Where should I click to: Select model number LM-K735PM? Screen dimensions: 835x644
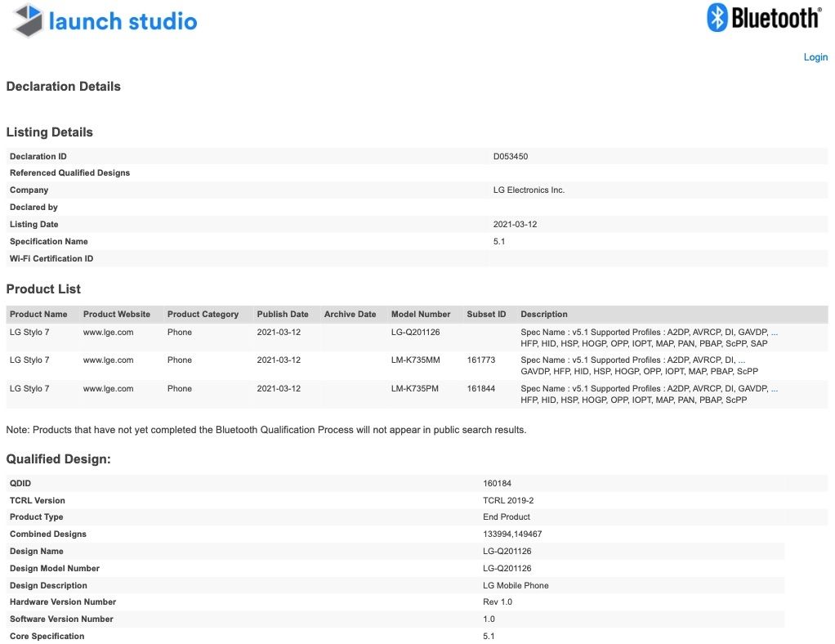(x=415, y=388)
